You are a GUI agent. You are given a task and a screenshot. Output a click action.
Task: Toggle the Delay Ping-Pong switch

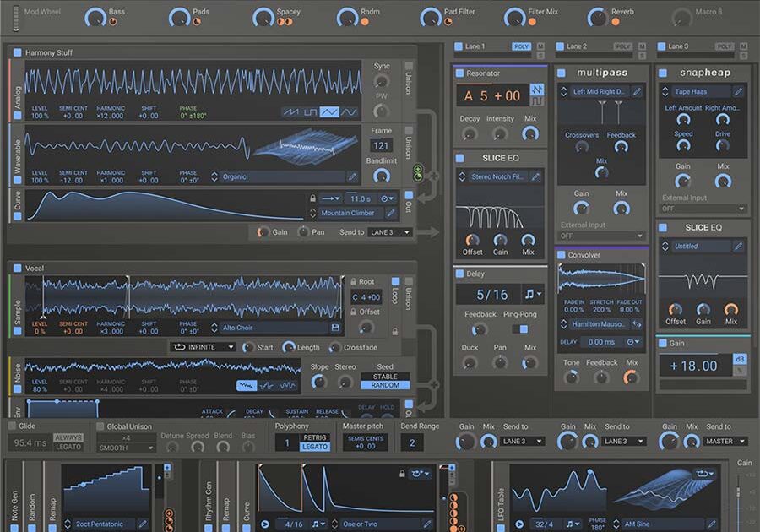point(520,329)
